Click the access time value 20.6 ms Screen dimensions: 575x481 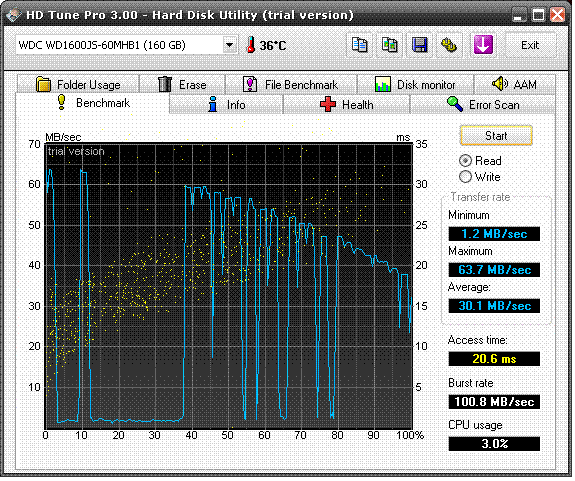[x=494, y=359]
